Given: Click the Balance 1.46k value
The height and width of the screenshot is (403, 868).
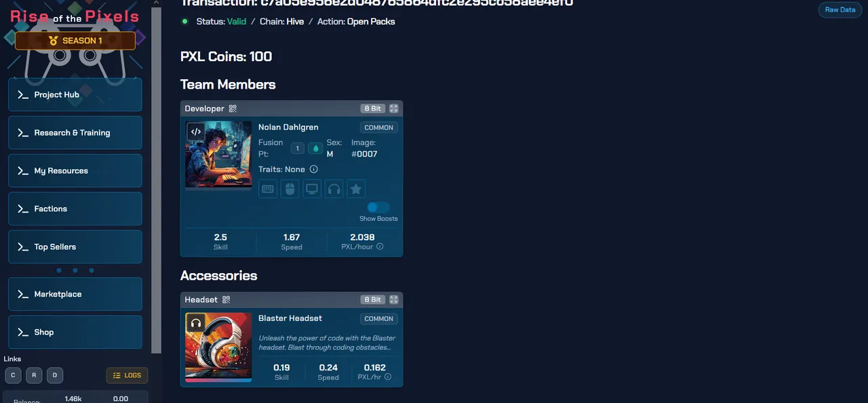Looking at the screenshot, I should [74, 399].
